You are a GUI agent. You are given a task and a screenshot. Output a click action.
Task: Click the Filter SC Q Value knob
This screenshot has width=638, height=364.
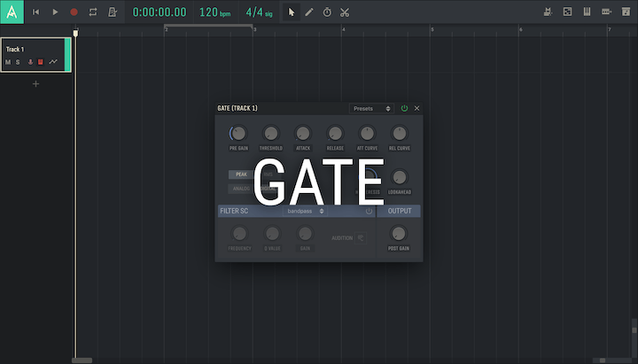click(272, 234)
